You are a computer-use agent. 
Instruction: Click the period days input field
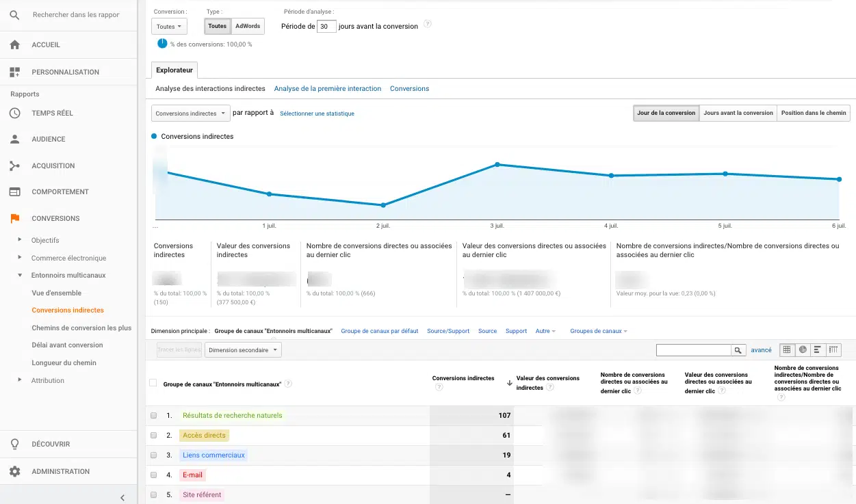(x=326, y=27)
